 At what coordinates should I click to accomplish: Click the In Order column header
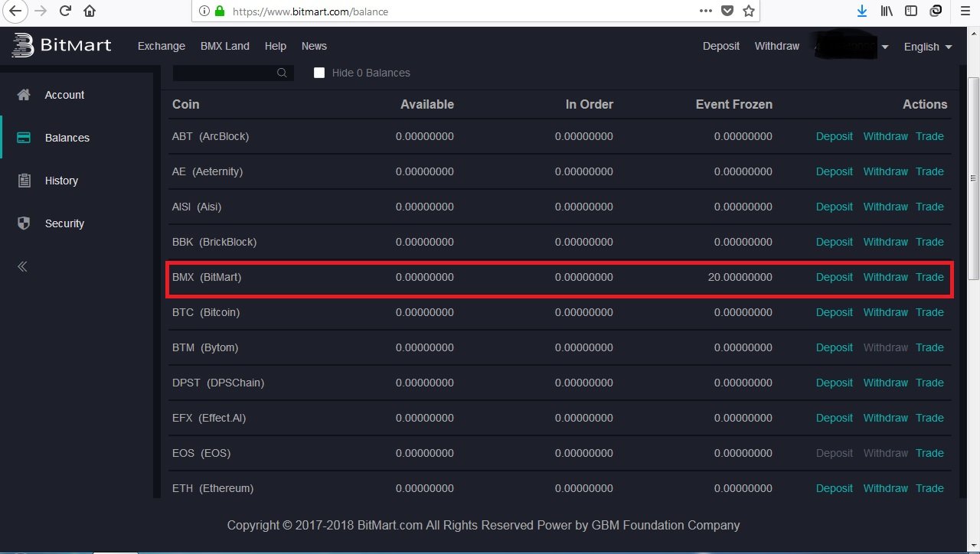click(x=590, y=104)
